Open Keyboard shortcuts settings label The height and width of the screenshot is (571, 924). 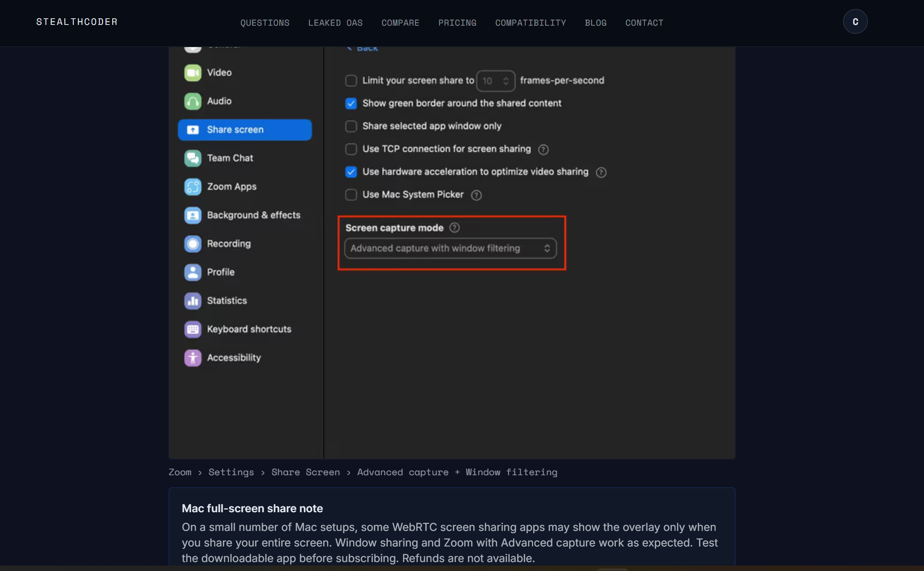249,329
